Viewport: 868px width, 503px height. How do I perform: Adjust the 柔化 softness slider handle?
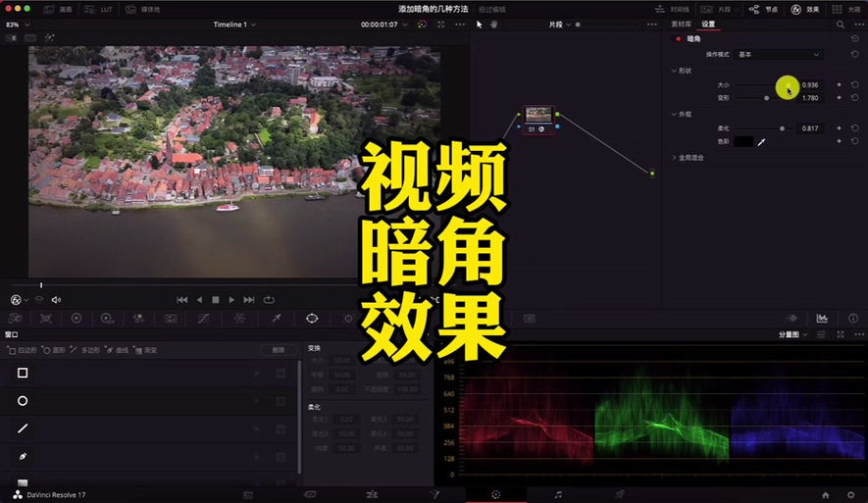tap(783, 128)
